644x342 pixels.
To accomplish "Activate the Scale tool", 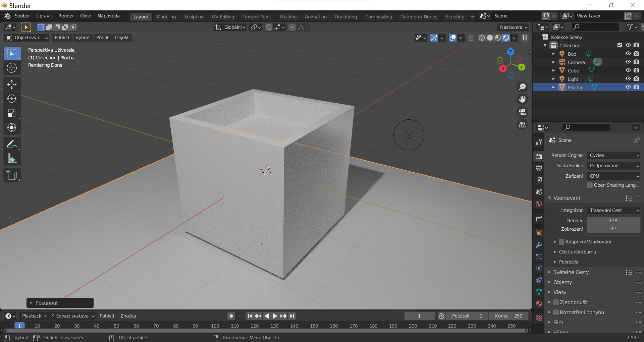I will click(12, 113).
